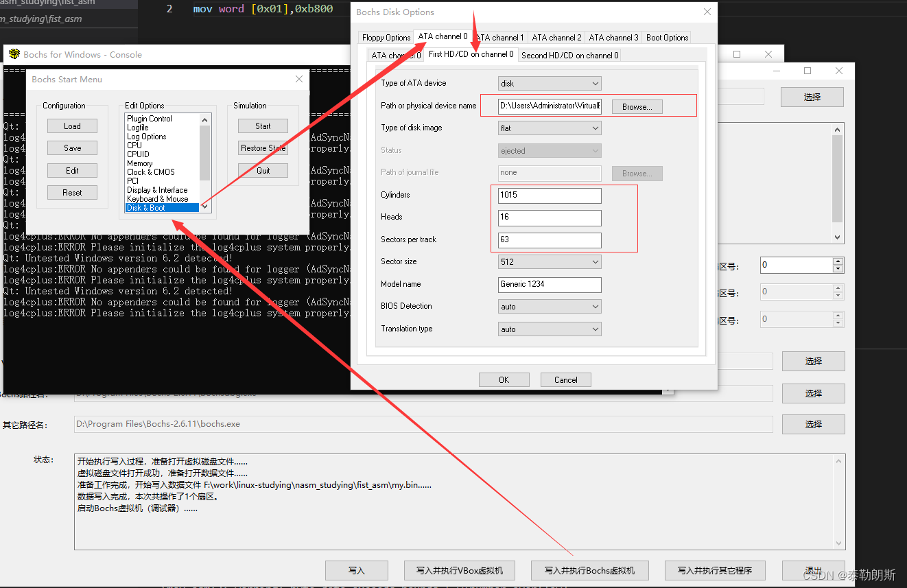This screenshot has height=588, width=907.
Task: Click 写入并执行Bochs虚拟机 button
Action: tap(589, 570)
